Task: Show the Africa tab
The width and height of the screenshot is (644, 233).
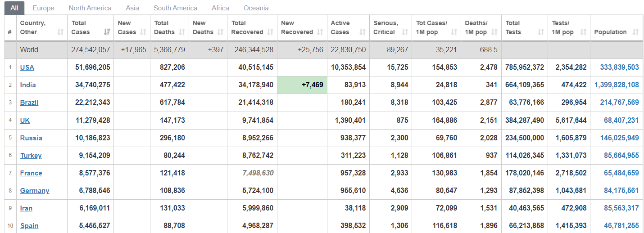Action: tap(220, 8)
